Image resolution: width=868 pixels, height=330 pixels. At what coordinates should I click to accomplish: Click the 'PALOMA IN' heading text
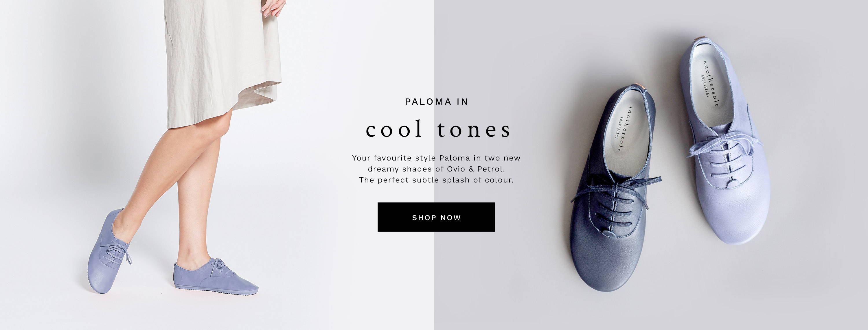[x=436, y=101]
